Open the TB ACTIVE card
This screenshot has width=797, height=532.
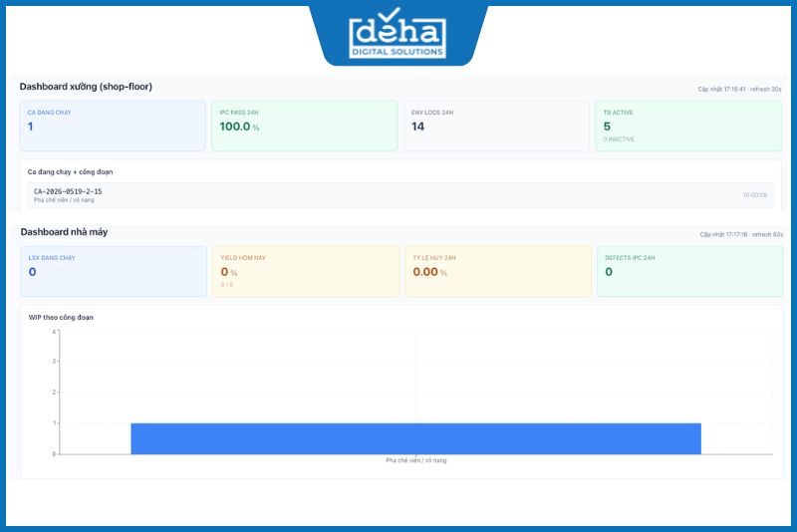(x=688, y=126)
